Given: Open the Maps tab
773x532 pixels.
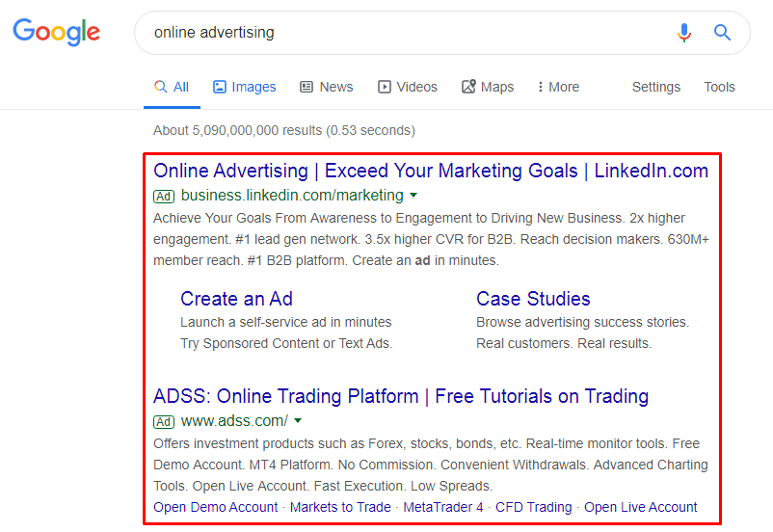Looking at the screenshot, I should pos(488,88).
